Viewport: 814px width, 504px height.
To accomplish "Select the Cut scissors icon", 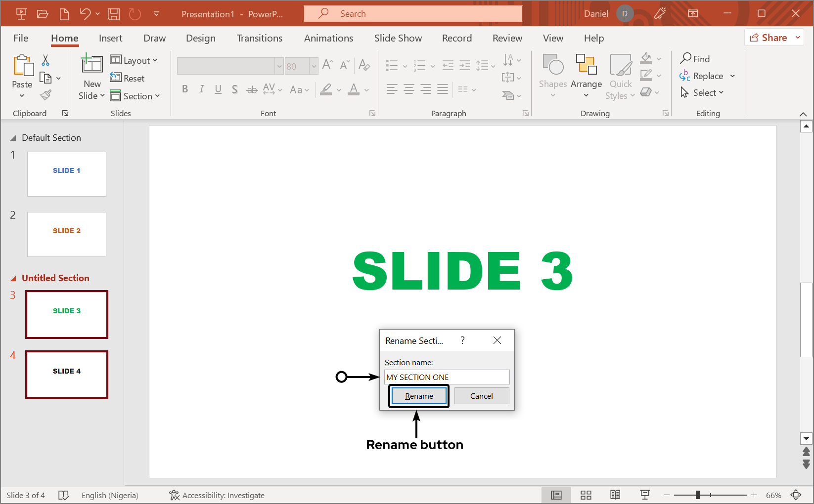I will point(45,59).
